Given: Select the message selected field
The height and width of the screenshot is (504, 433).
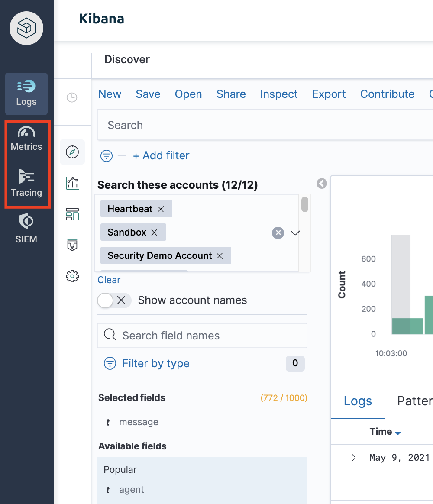Looking at the screenshot, I should (x=139, y=422).
